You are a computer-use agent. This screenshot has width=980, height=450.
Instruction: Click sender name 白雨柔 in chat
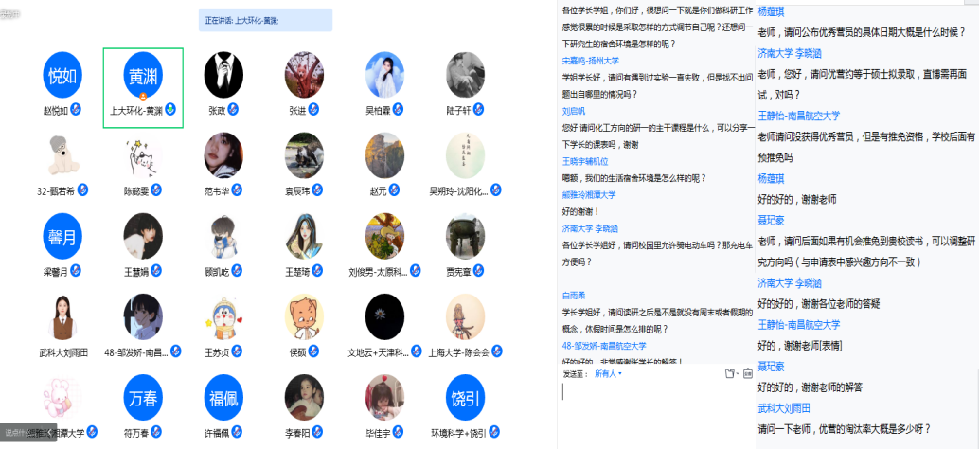click(576, 295)
